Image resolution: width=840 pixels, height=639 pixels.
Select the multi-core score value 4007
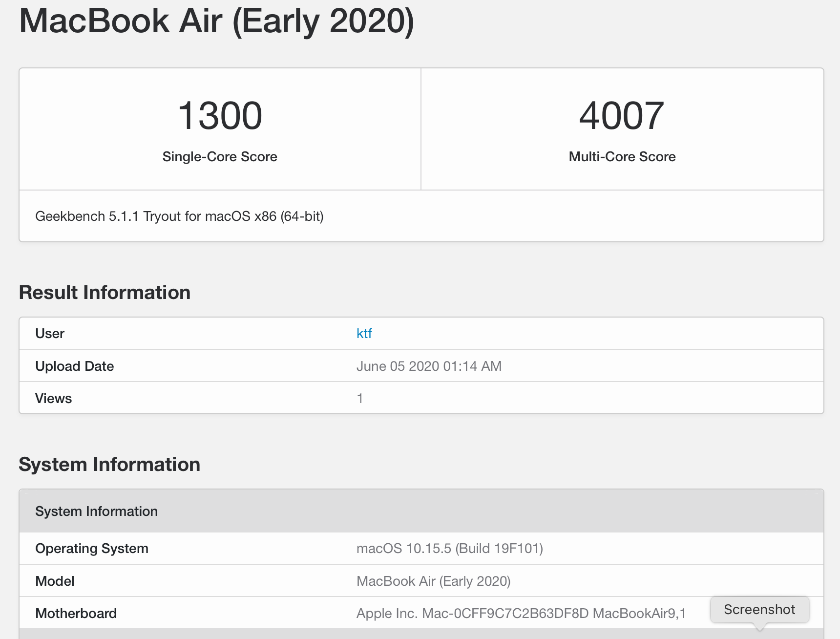622,116
